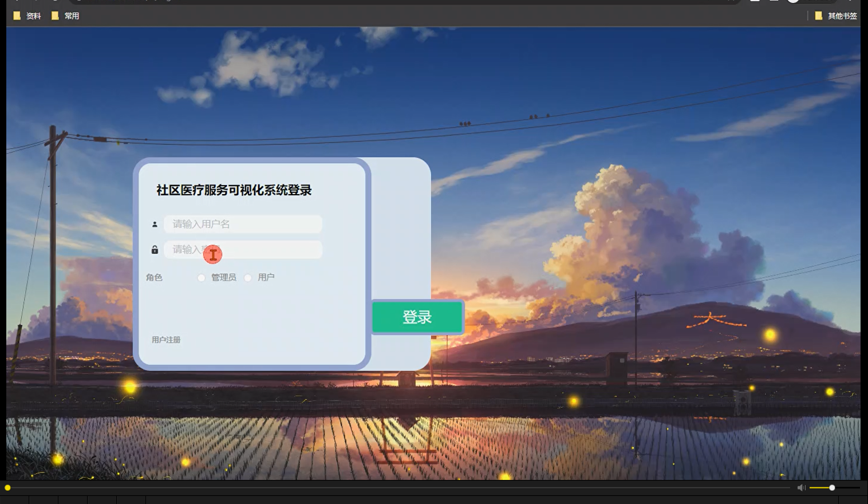Open the 其他书签 bookmarks folder
868x504 pixels.
tap(837, 15)
